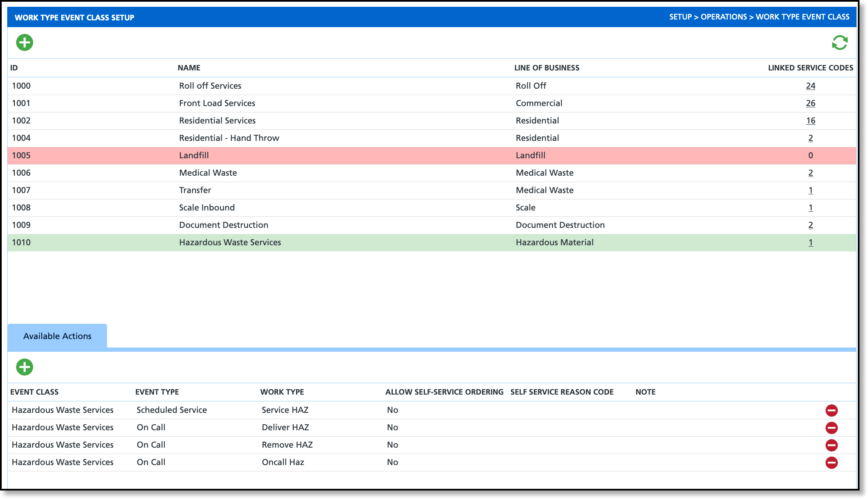Select the Medical Waste event class row

click(x=208, y=173)
